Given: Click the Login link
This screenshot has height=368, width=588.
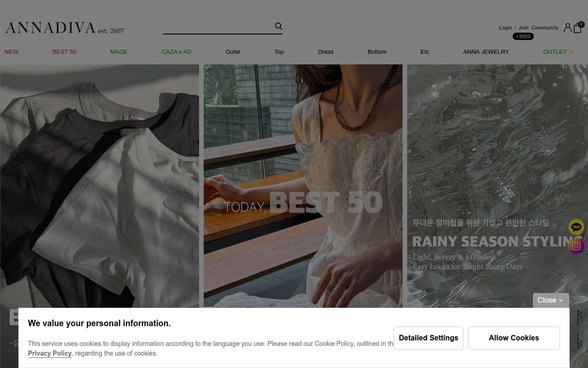Looking at the screenshot, I should coord(505,28).
